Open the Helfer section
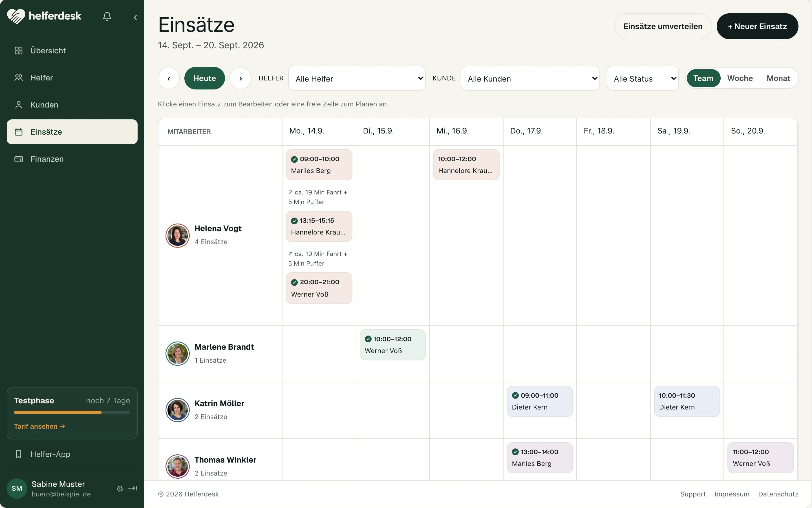Image resolution: width=812 pixels, height=508 pixels. coord(72,78)
